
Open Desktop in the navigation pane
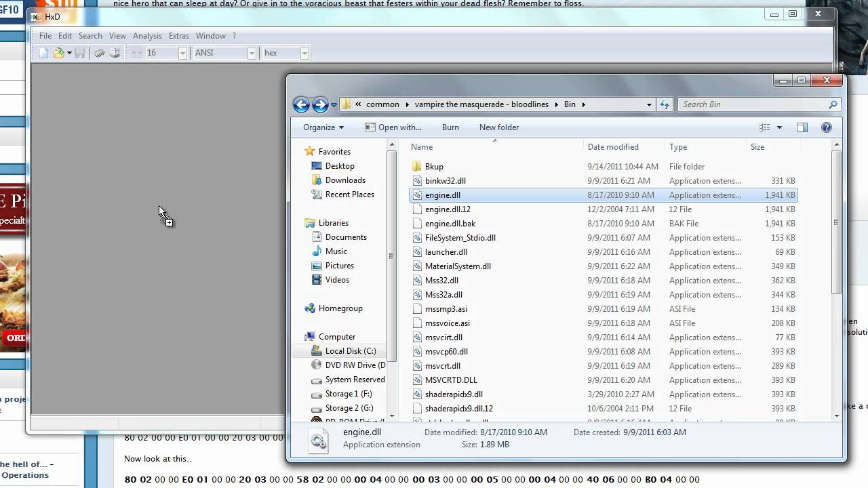point(340,166)
